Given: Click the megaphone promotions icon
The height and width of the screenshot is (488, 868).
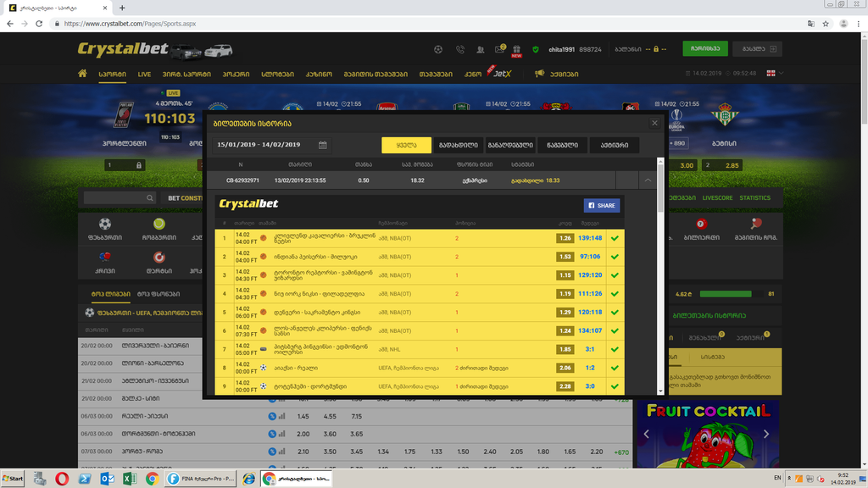Looking at the screenshot, I should [539, 74].
